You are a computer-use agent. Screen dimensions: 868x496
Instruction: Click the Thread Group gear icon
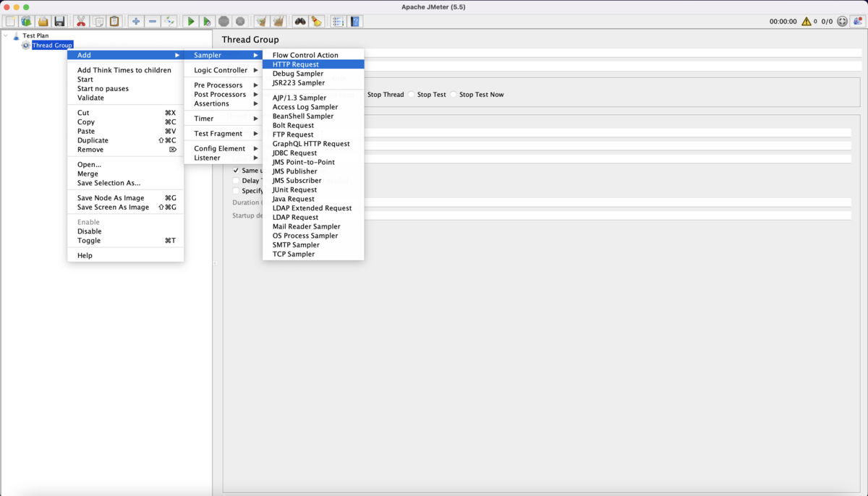point(26,45)
